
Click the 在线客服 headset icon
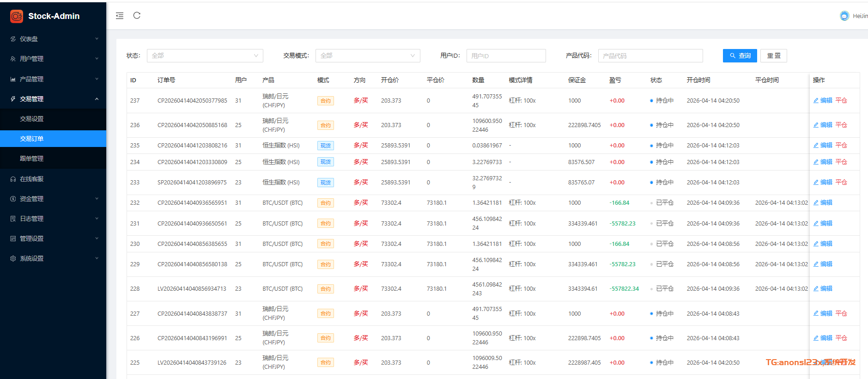(13, 179)
